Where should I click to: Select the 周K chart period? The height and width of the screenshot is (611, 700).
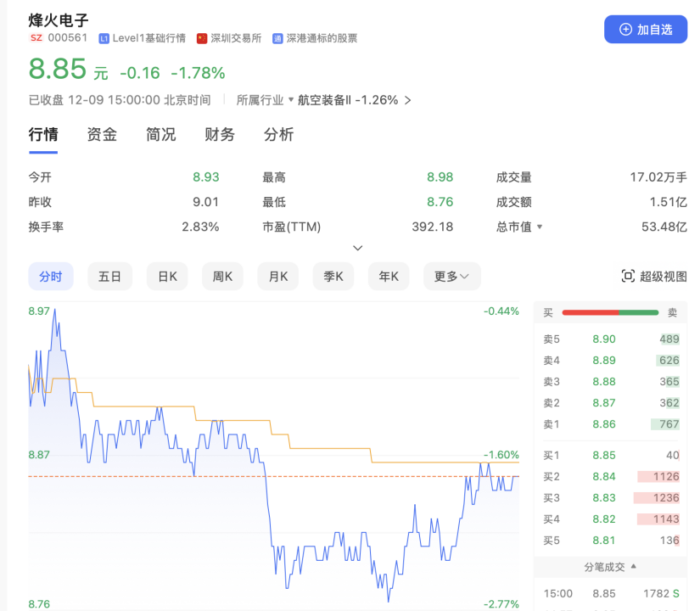click(223, 277)
